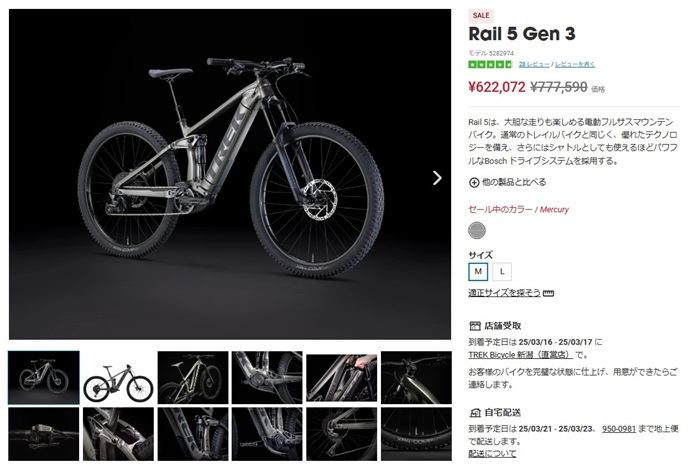Click the ruler icon beside size finder
Image resolution: width=700 pixels, height=473 pixels.
[x=549, y=293]
